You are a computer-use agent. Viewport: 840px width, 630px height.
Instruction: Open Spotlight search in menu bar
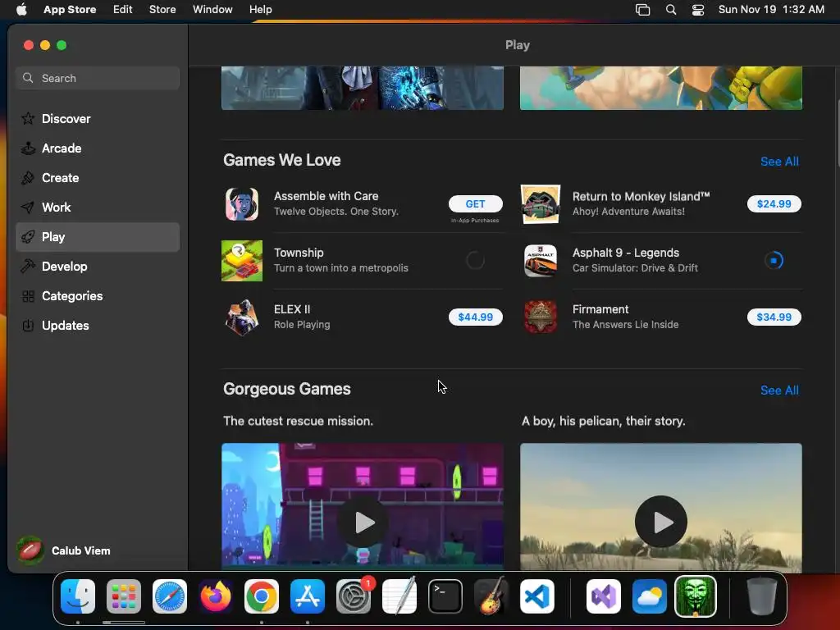671,10
